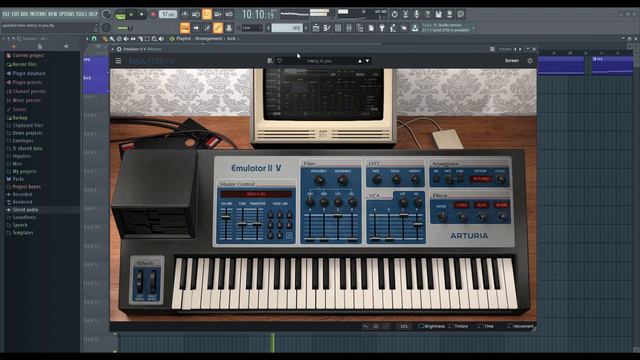Open the ADD menu
640x360 pixels.
click(24, 14)
